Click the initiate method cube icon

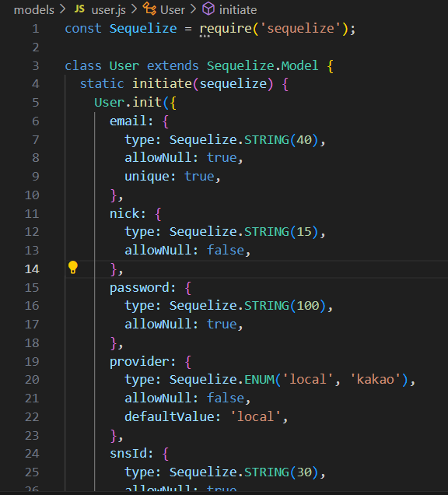point(208,9)
